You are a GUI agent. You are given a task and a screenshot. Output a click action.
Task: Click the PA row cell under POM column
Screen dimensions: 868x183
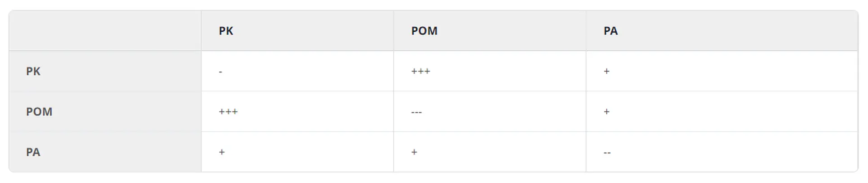[414, 152]
